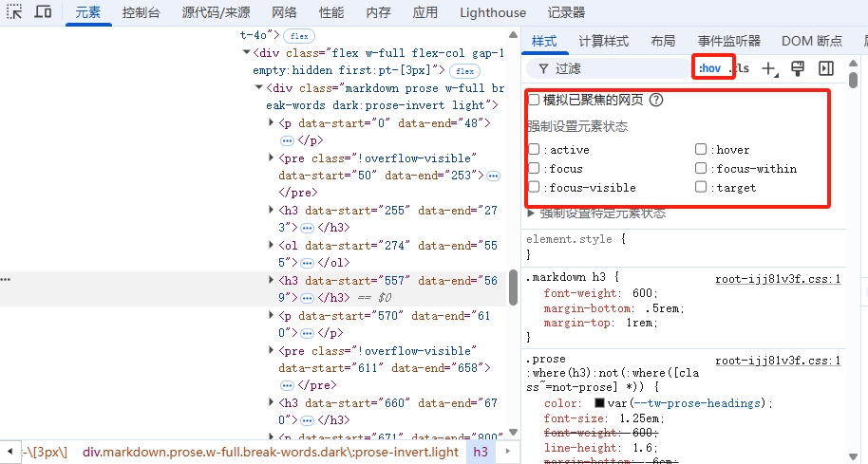Click the ellipsis badge in the first p element
The width and height of the screenshot is (868, 464).
tap(287, 141)
